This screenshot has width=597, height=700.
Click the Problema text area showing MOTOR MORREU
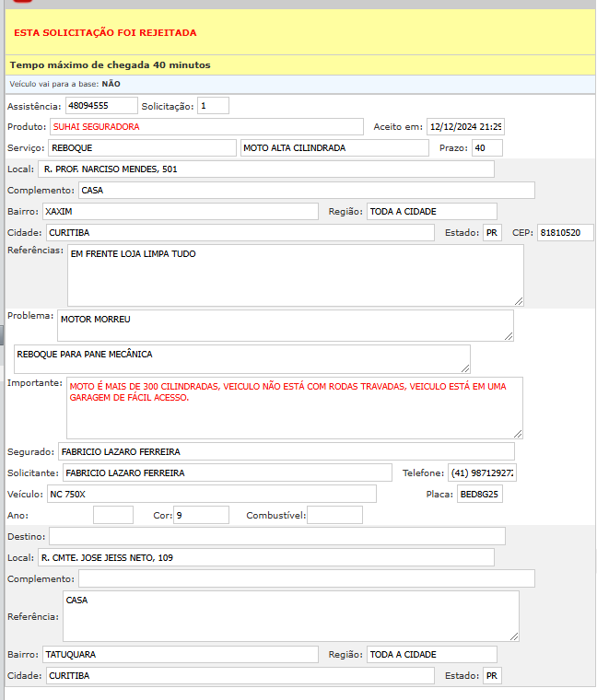tap(285, 325)
